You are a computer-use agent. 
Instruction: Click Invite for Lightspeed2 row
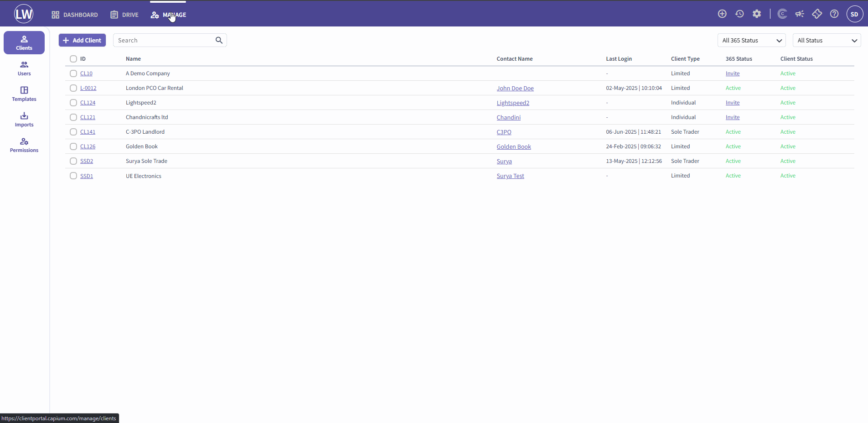[733, 103]
